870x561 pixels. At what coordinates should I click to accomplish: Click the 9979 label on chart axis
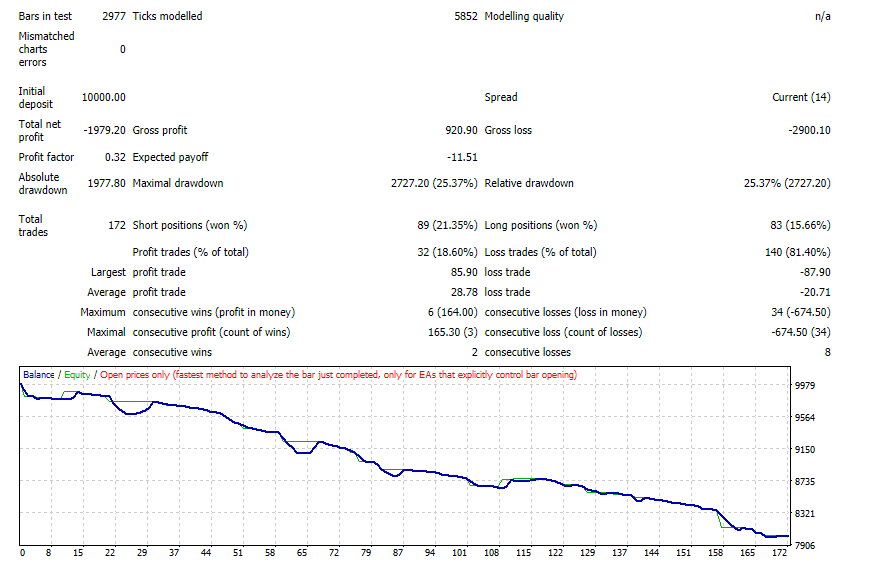(805, 386)
